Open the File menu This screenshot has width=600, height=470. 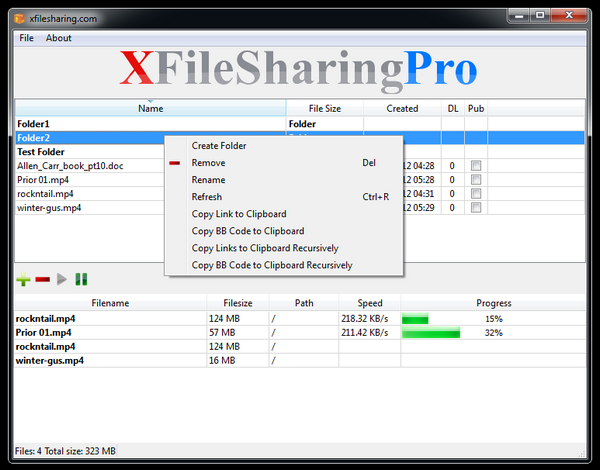(x=26, y=38)
